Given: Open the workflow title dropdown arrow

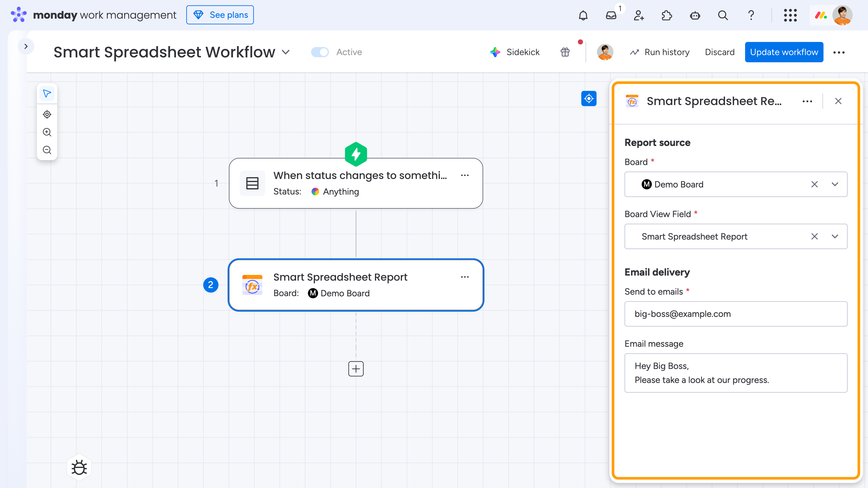Looking at the screenshot, I should coord(286,52).
